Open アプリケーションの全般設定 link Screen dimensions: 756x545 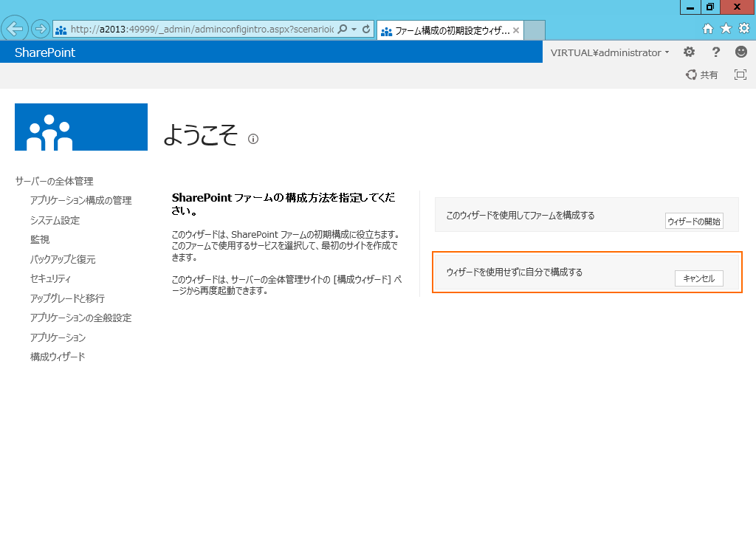80,318
